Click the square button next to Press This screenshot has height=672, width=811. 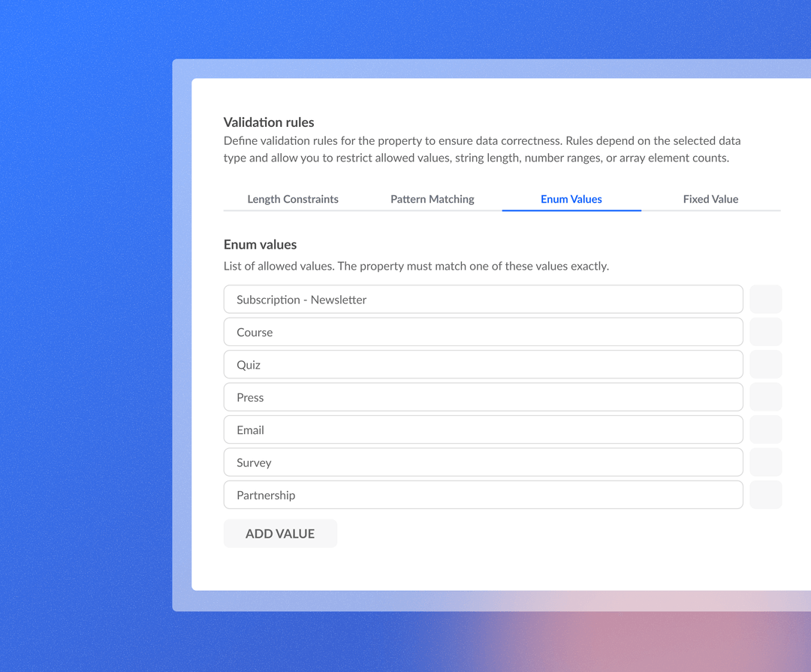[765, 397]
